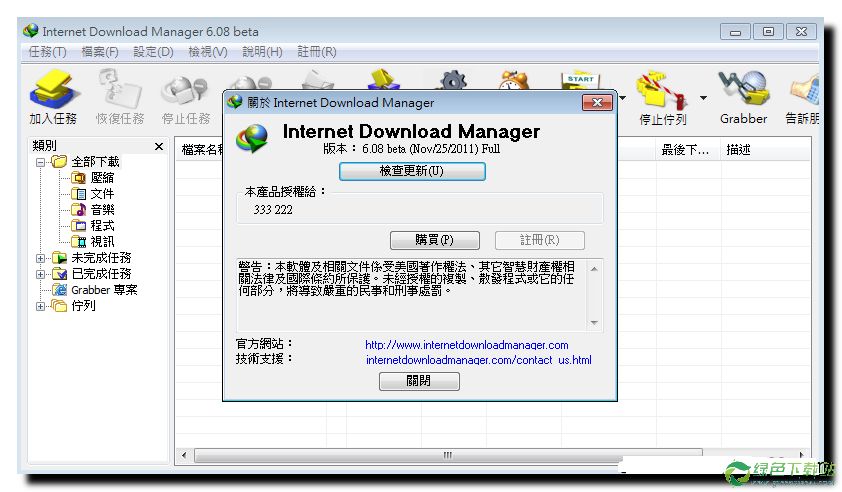Click the horizontal scrollbar left arrow
This screenshot has height=492, width=842.
pyautogui.click(x=184, y=455)
